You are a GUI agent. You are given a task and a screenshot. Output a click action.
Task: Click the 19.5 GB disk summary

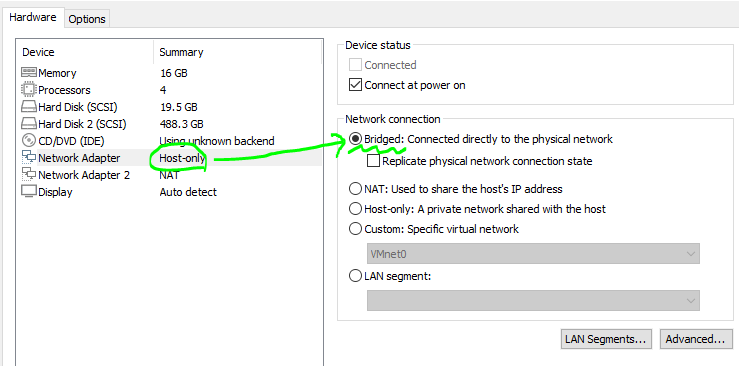[x=178, y=107]
